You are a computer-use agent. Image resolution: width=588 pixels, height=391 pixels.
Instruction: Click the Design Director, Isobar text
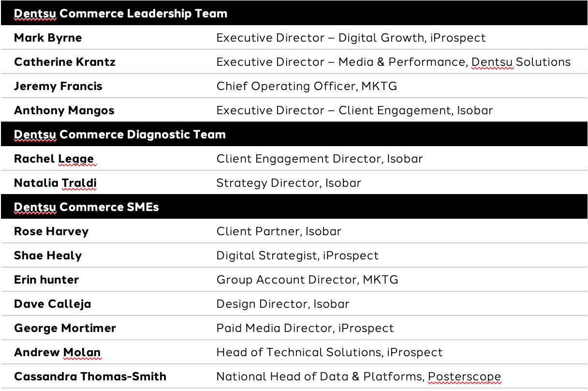[283, 304]
